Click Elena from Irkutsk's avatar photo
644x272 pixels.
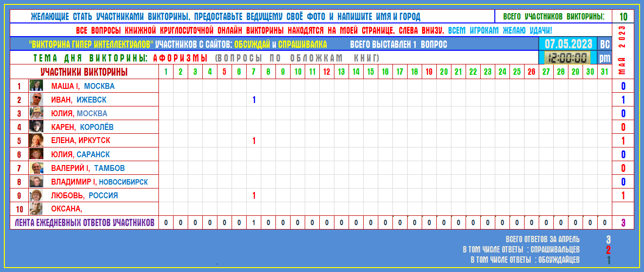36,141
